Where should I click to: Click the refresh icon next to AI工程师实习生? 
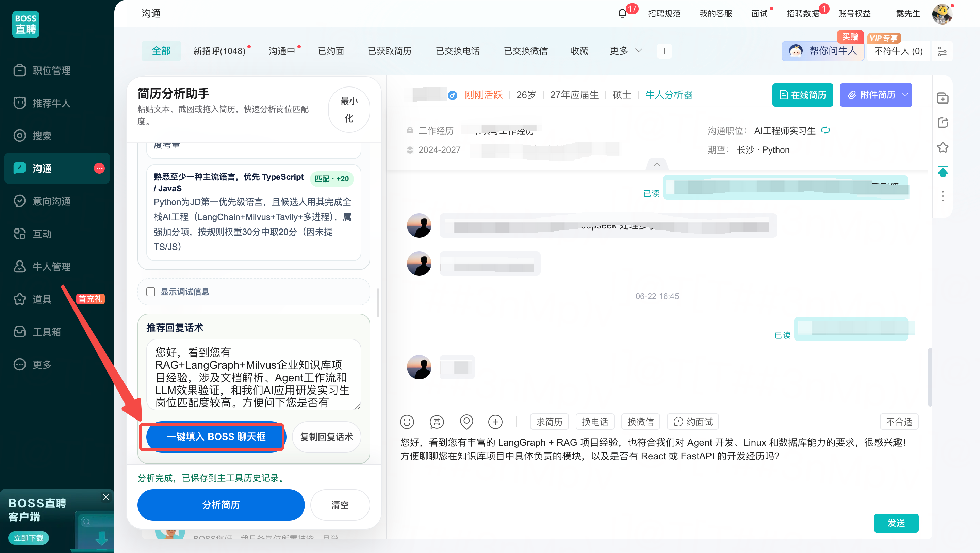click(x=826, y=130)
